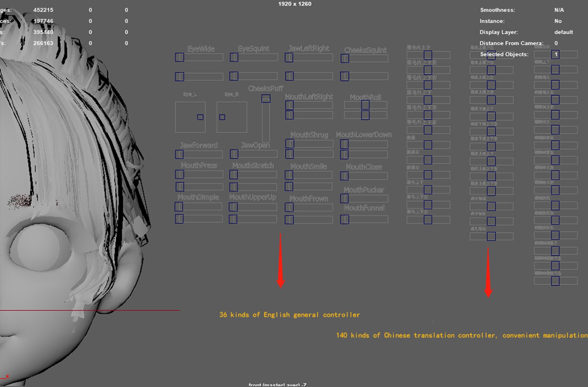The height and width of the screenshot is (387, 588).
Task: Select upper MouthLeftRight slider handle
Action: (x=290, y=105)
